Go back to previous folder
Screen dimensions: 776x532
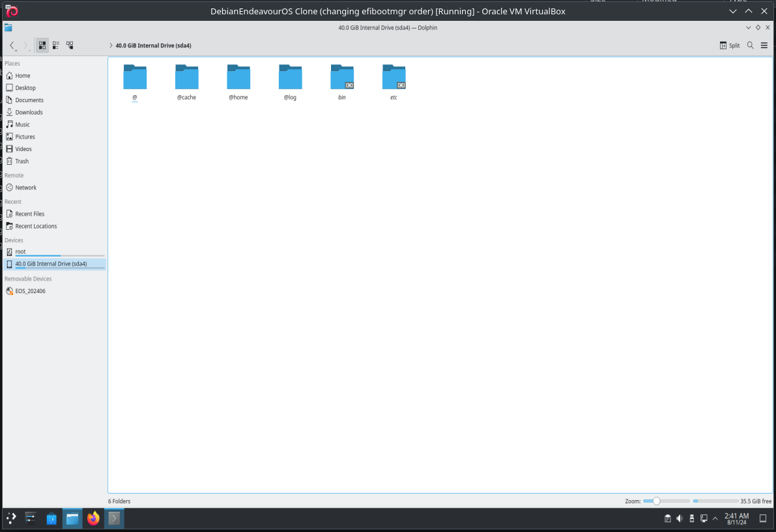(x=12, y=46)
